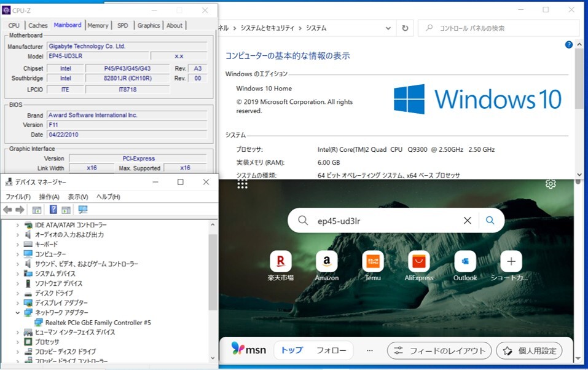Image resolution: width=588 pixels, height=370 pixels.
Task: Select ソフトウェア デバイス tree item
Action: 58,283
